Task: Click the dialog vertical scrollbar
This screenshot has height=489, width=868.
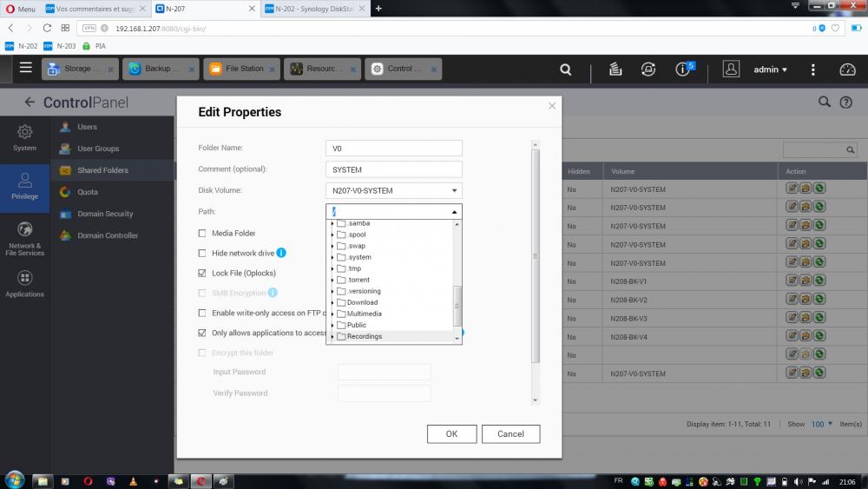Action: click(x=536, y=256)
